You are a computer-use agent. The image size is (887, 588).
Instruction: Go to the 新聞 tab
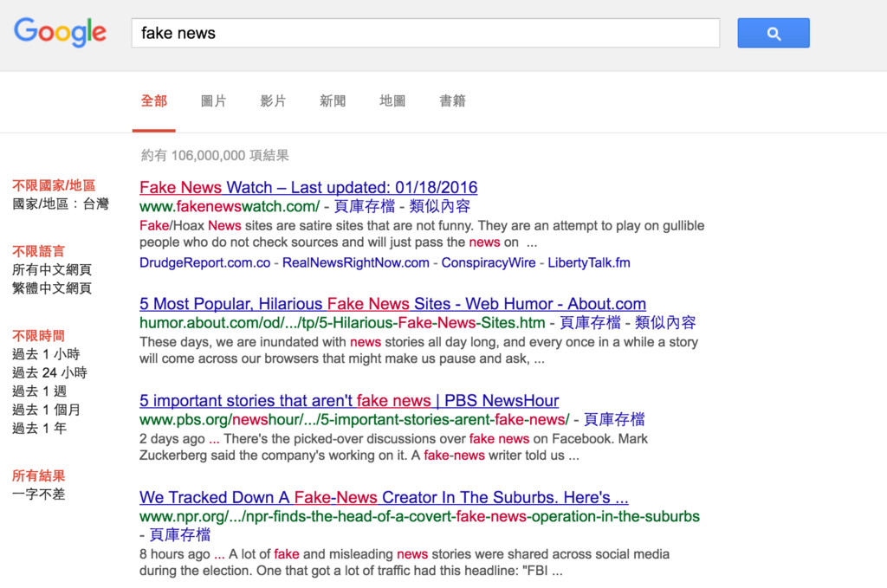tap(333, 101)
